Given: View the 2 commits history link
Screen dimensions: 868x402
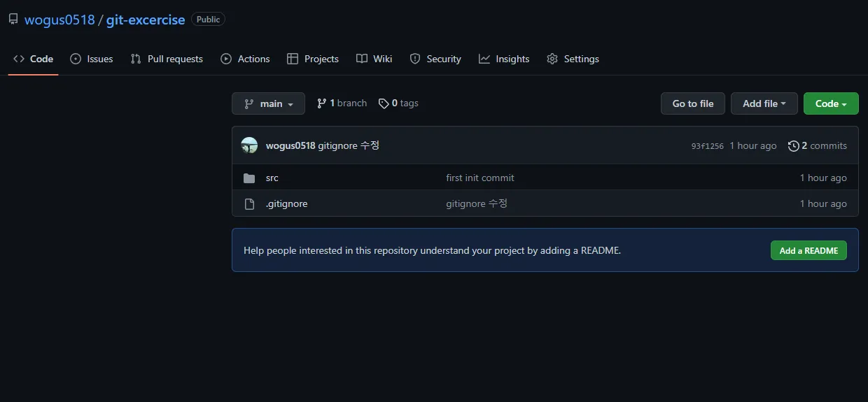Looking at the screenshot, I should tap(818, 145).
